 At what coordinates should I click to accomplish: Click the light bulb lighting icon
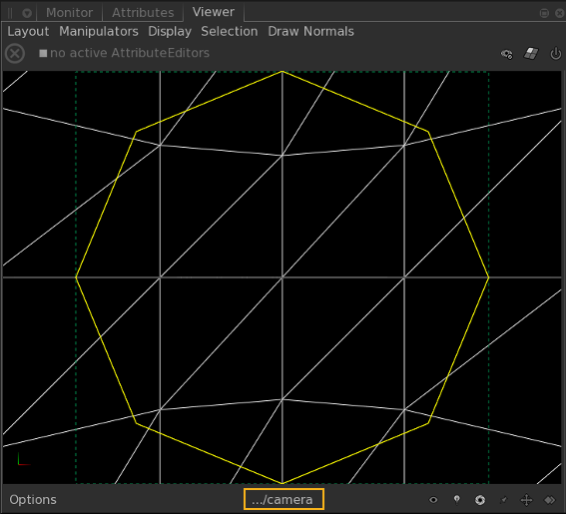point(457,500)
